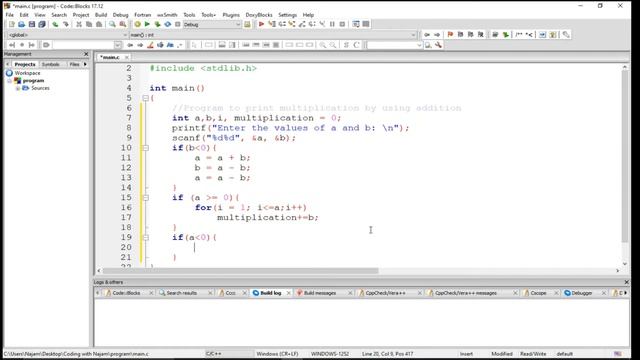The image size is (640, 360).
Task: Switch to the Files tab in Management
Action: click(74, 64)
